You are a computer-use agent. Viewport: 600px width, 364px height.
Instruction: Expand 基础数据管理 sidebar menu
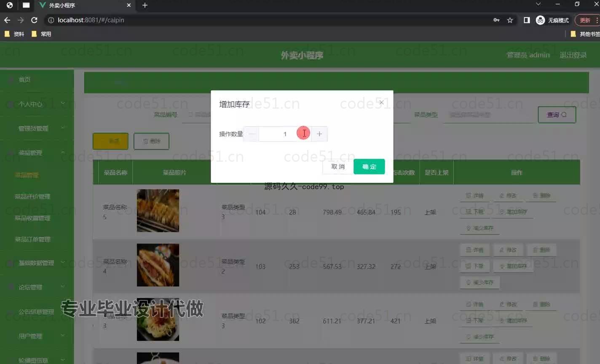click(37, 263)
